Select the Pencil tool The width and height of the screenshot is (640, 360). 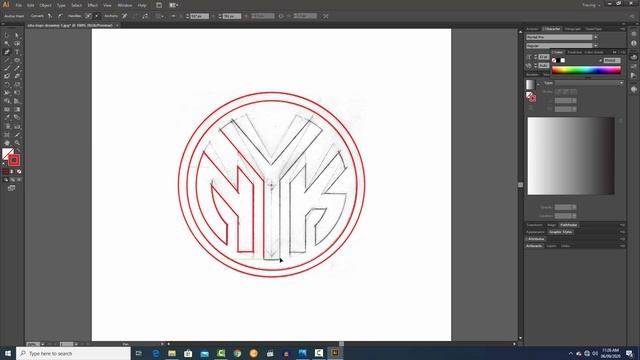coord(17,68)
